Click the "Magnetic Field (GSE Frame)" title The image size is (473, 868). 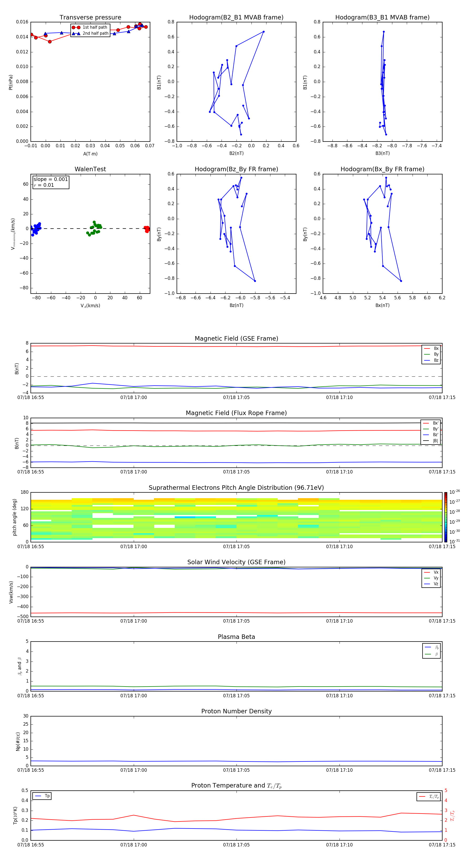click(x=236, y=338)
